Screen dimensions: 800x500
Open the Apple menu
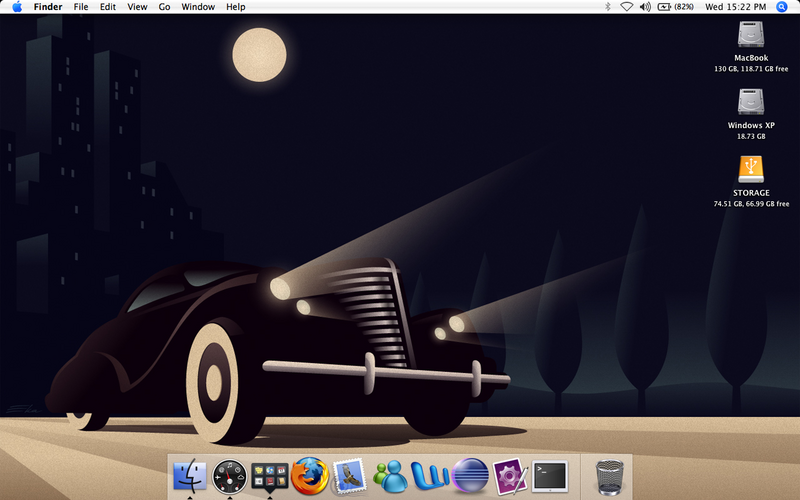coord(16,7)
